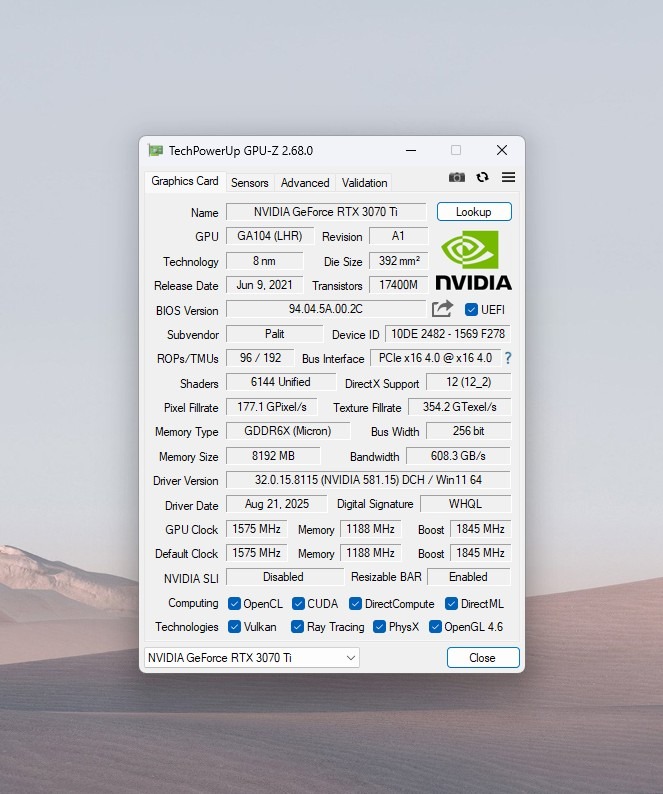Click the GPU Clock row Boost value 1845 MHz

[x=480, y=529]
